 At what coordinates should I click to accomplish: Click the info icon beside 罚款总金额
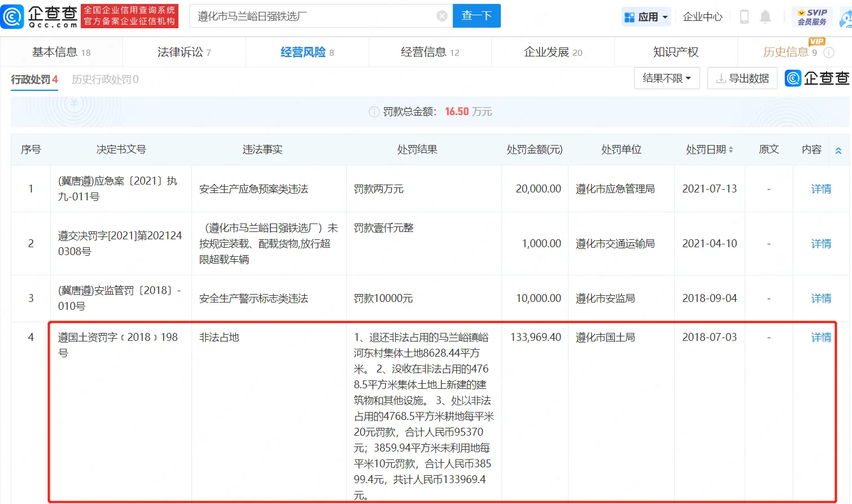point(374,112)
